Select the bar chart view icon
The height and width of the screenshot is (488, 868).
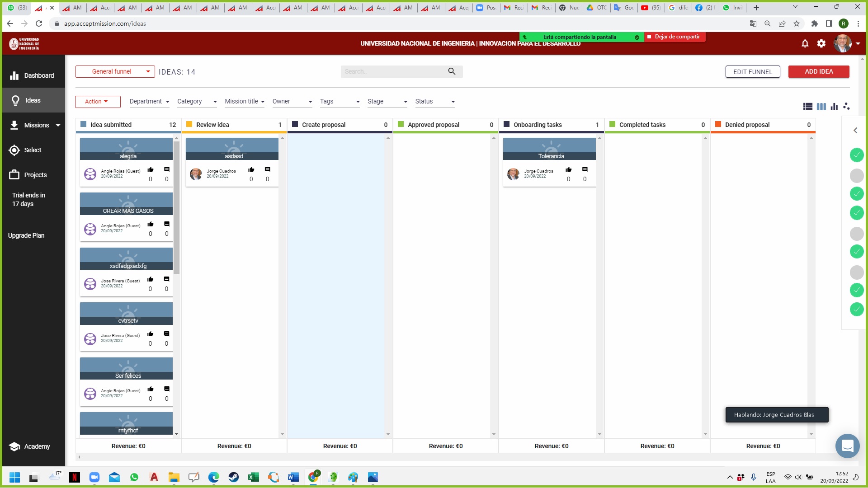click(x=834, y=107)
